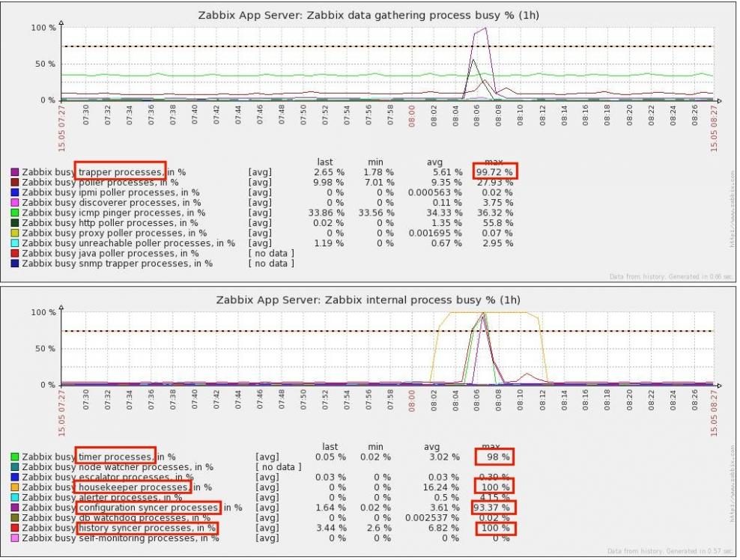Select 'Zabbix busy icmp pinger processes' label

(114, 213)
